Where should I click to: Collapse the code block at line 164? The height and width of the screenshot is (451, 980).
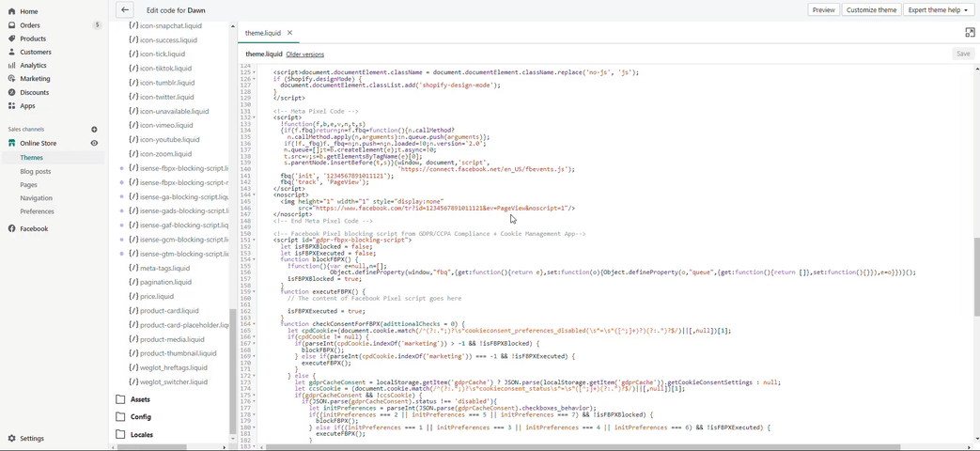pos(255,324)
